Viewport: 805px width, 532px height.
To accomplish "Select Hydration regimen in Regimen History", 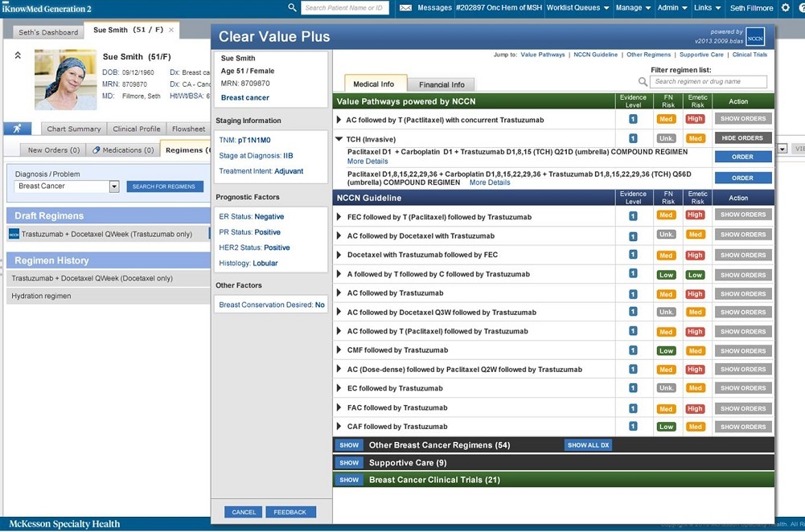I will [x=109, y=296].
